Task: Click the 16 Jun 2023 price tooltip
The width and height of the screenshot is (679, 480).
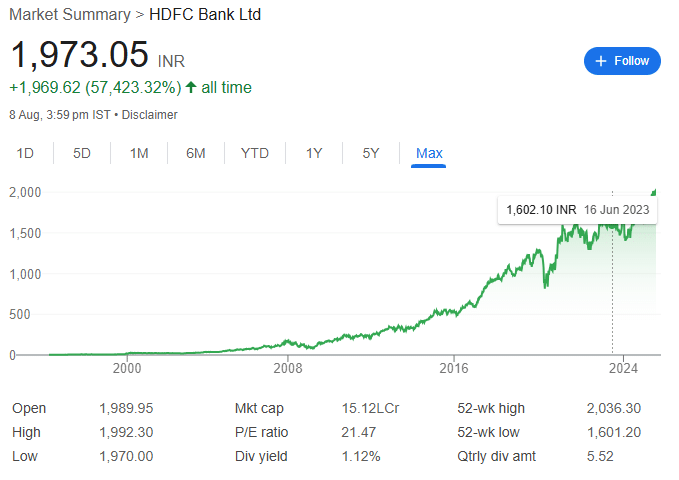Action: [578, 210]
